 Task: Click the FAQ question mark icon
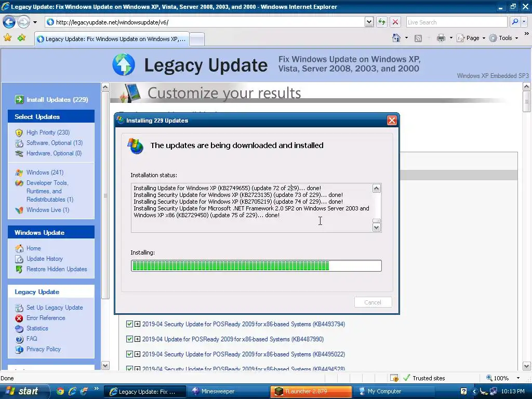click(19, 339)
